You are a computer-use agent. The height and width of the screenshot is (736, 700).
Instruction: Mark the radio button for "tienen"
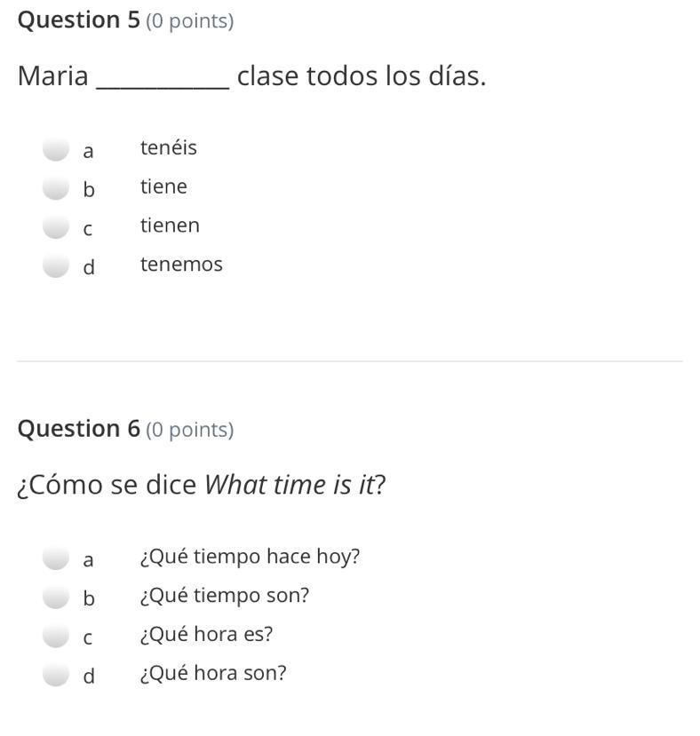pyautogui.click(x=56, y=226)
